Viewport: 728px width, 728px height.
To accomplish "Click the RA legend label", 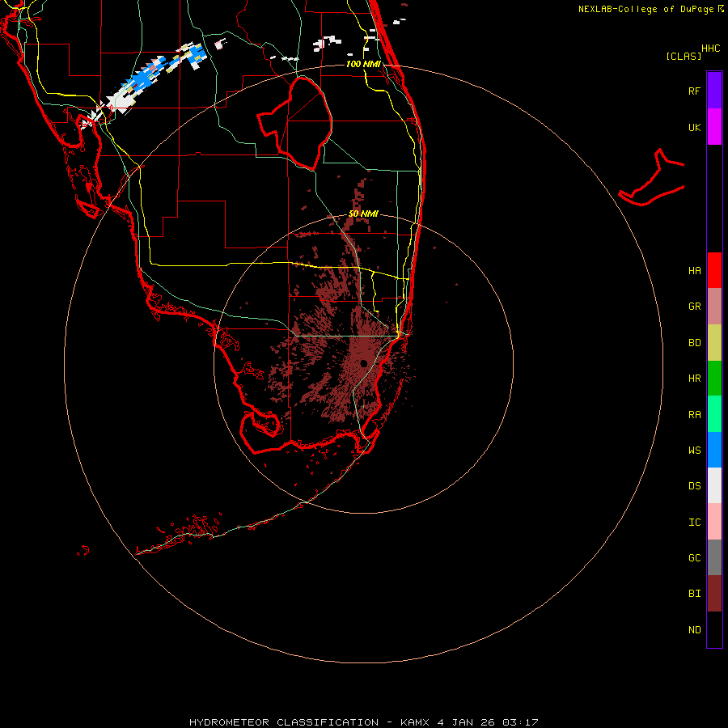I will (x=694, y=415).
